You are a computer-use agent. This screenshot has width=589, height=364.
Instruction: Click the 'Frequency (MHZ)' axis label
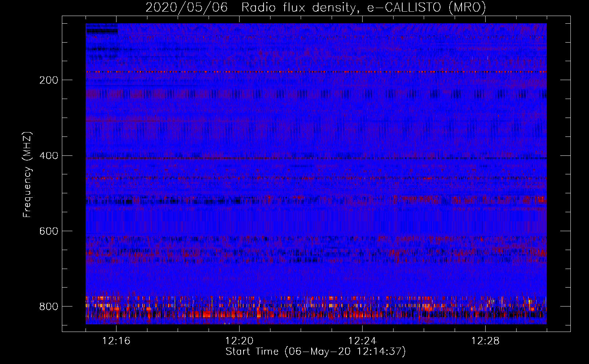click(x=27, y=174)
